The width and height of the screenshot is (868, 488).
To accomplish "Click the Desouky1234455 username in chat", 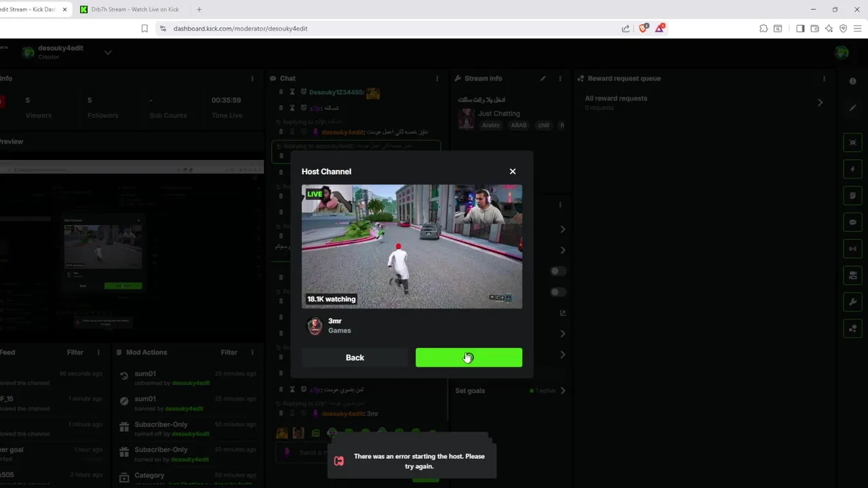I will pos(336,92).
